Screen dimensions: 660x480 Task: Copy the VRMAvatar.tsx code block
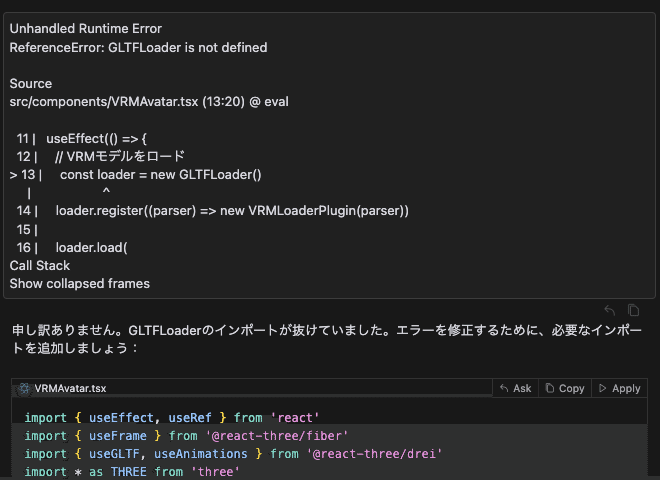pyautogui.click(x=565, y=388)
